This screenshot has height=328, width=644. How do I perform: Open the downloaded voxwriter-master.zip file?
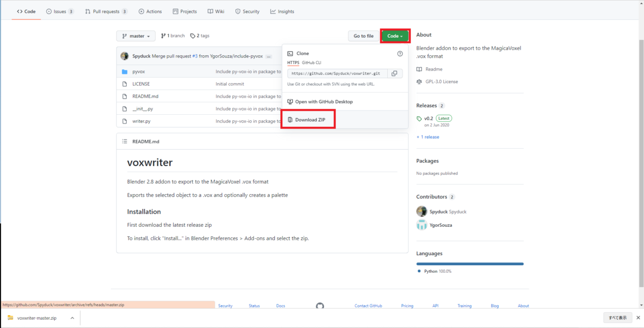[36, 318]
